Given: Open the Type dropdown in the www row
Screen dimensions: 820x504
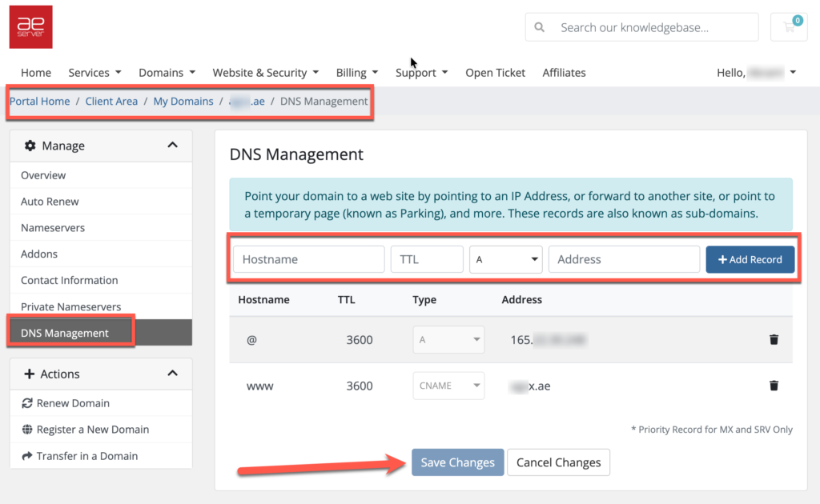Looking at the screenshot, I should point(448,386).
